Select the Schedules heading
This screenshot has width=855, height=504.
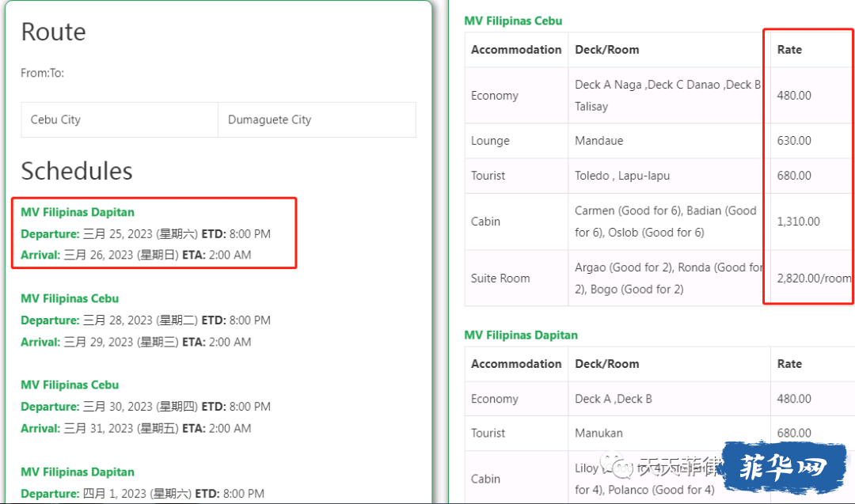click(x=77, y=171)
